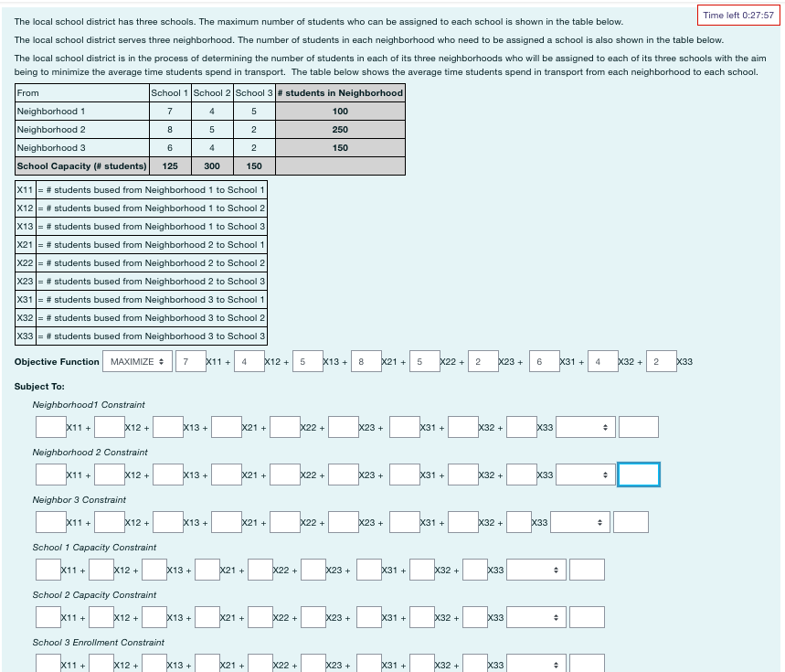Click the objective function X22 coefficient box
The height and width of the screenshot is (672, 785).
tap(425, 361)
